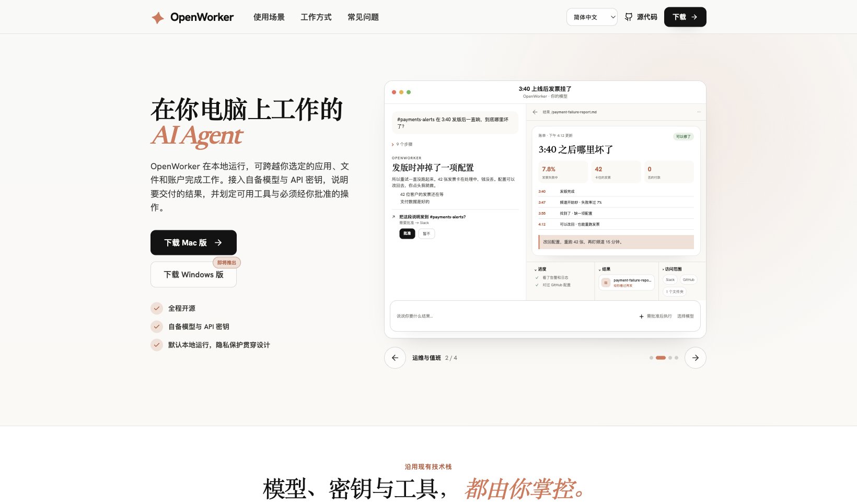Open the 简体中文 language dropdown
Image resolution: width=857 pixels, height=504 pixels.
point(592,17)
